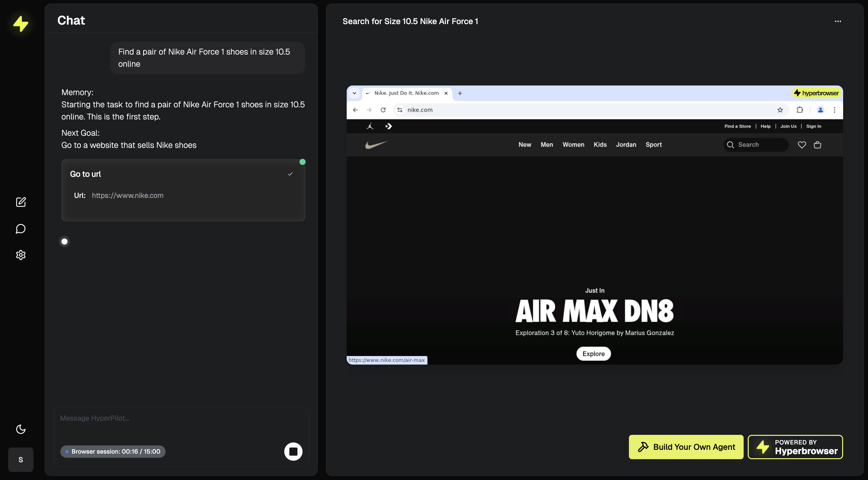Screen dimensions: 868x480
Task: Click the hyperbrowser badge in tab bar
Action: coord(816,93)
